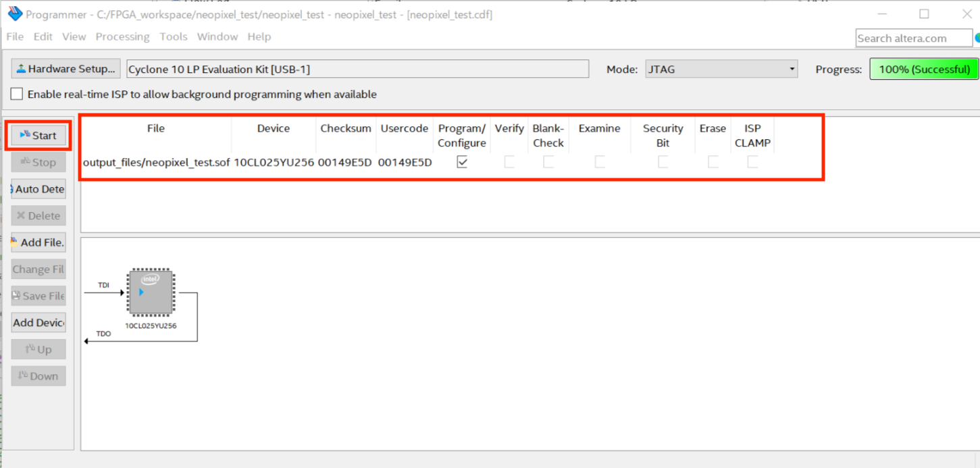Open the Tools menu
The image size is (980, 468).
pyautogui.click(x=174, y=36)
